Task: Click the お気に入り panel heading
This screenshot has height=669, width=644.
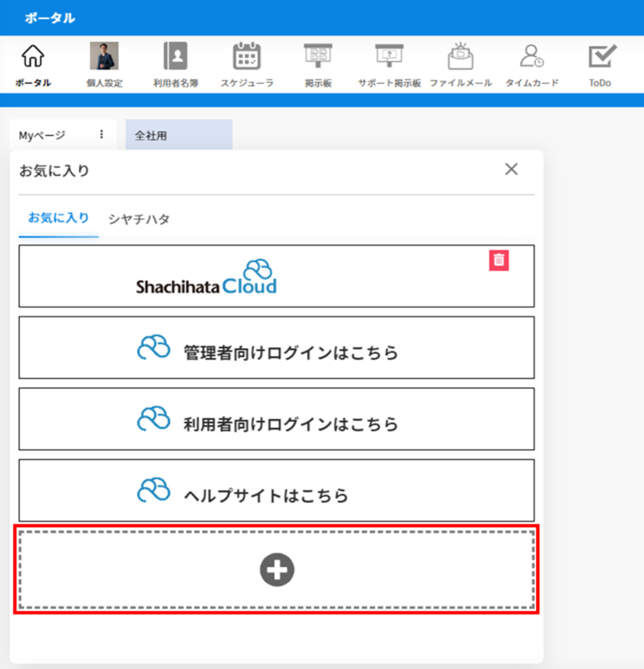Action: tap(54, 171)
